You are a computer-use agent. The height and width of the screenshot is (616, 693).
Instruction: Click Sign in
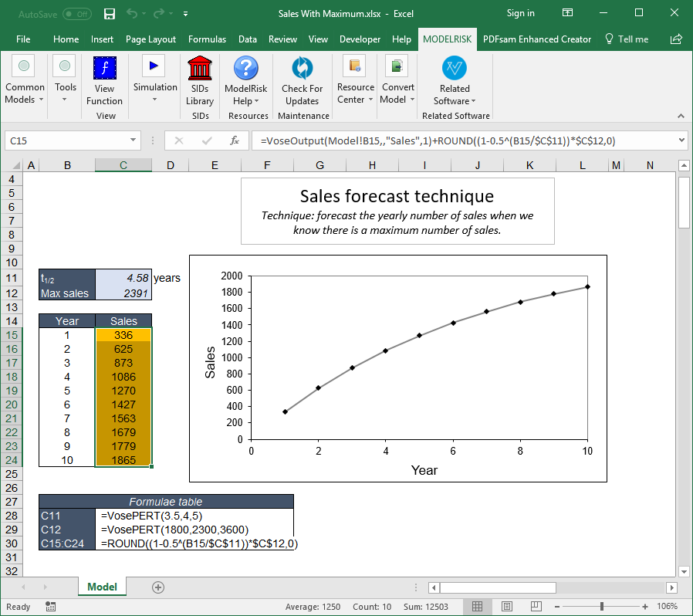(520, 13)
